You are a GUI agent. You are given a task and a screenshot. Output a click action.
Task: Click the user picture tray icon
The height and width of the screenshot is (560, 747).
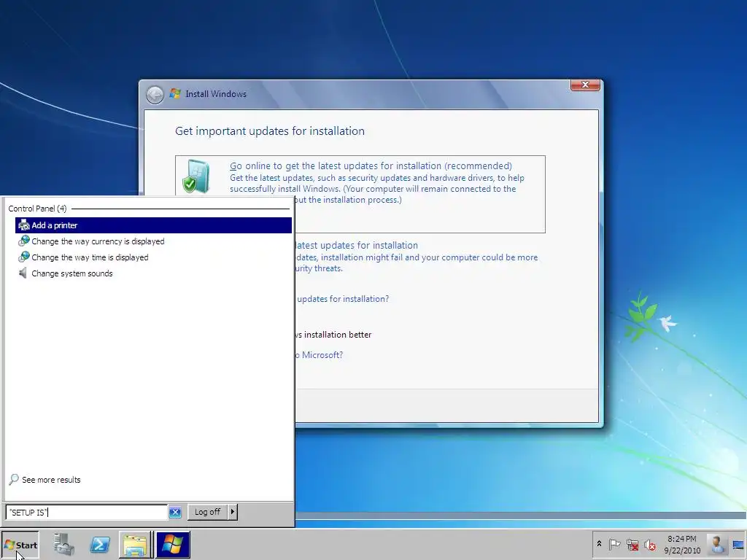pos(716,544)
